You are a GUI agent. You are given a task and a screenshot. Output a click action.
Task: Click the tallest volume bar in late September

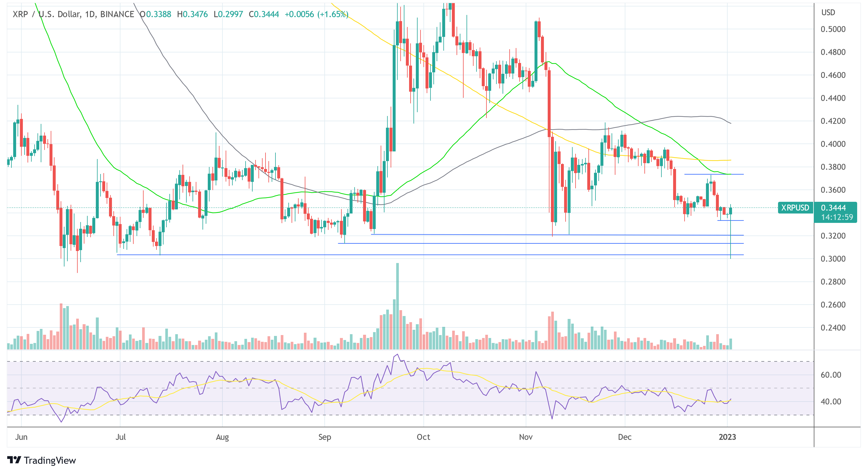(x=398, y=306)
